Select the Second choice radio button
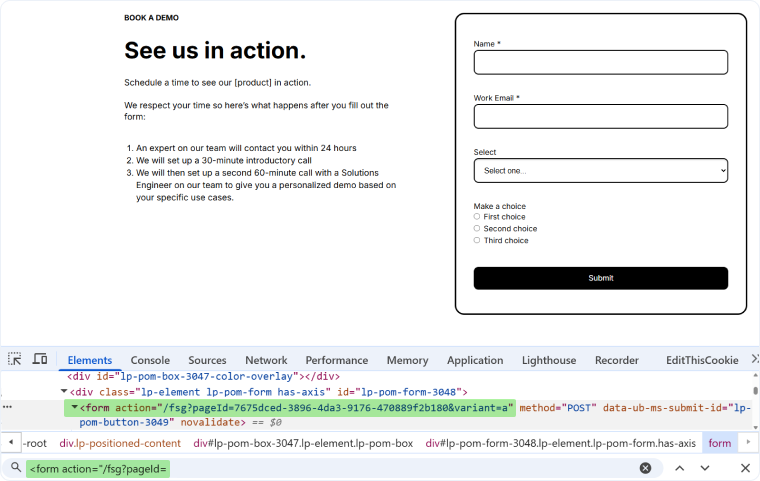760x481 pixels. tap(477, 228)
